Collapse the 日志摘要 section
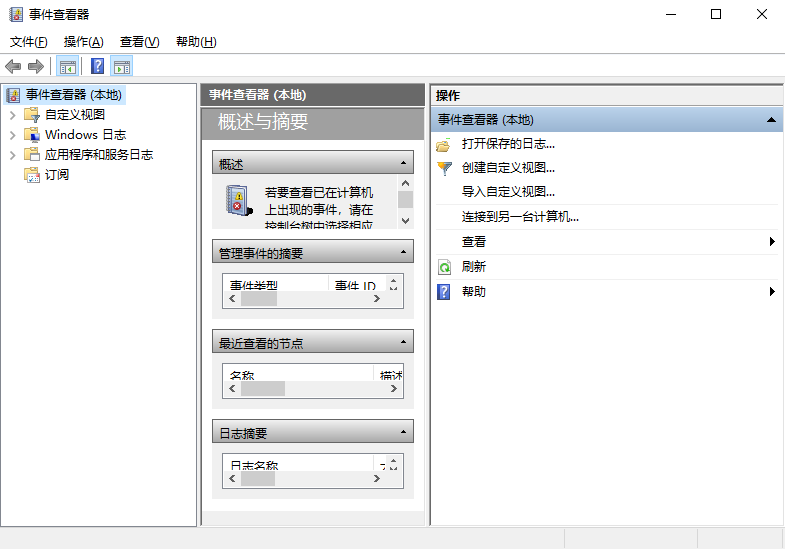Image resolution: width=785 pixels, height=549 pixels. [404, 431]
